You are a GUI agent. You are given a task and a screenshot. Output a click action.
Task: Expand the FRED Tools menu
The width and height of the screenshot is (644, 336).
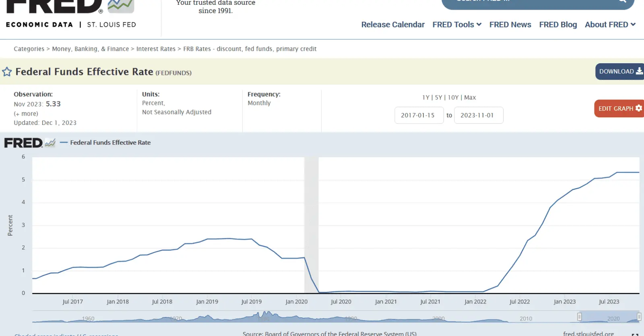click(x=457, y=25)
